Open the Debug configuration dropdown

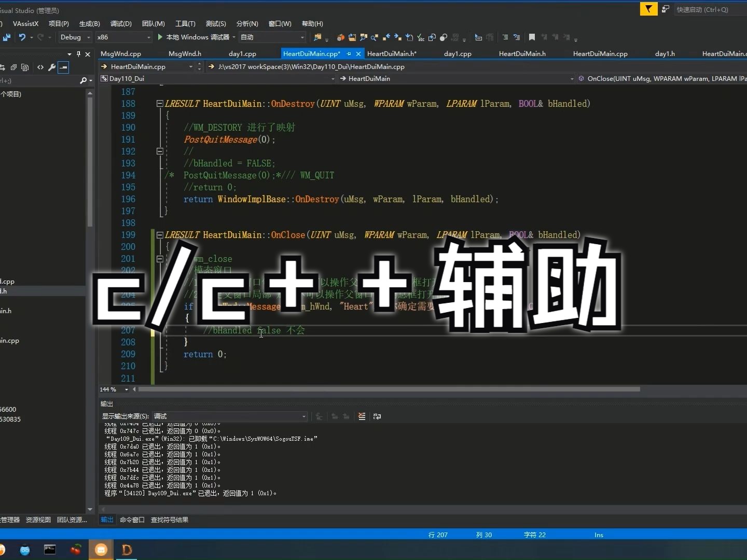75,37
